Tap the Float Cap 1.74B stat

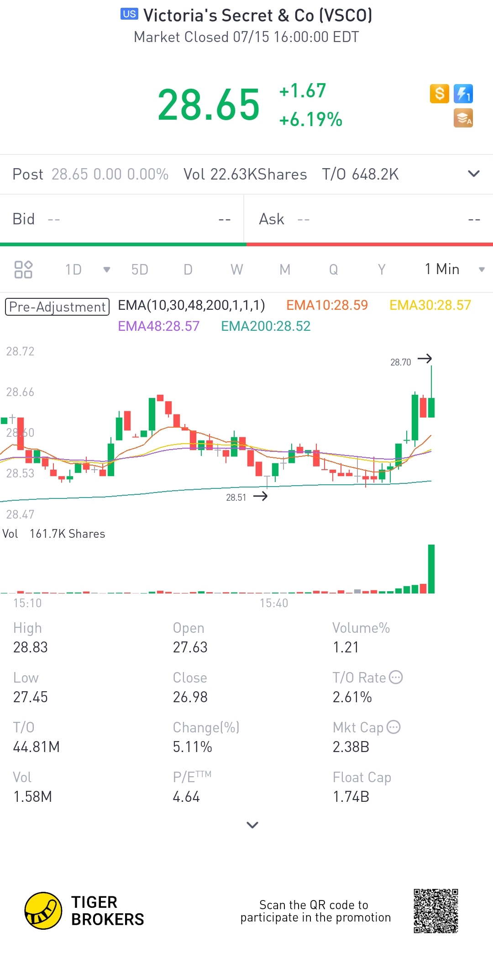tap(362, 787)
